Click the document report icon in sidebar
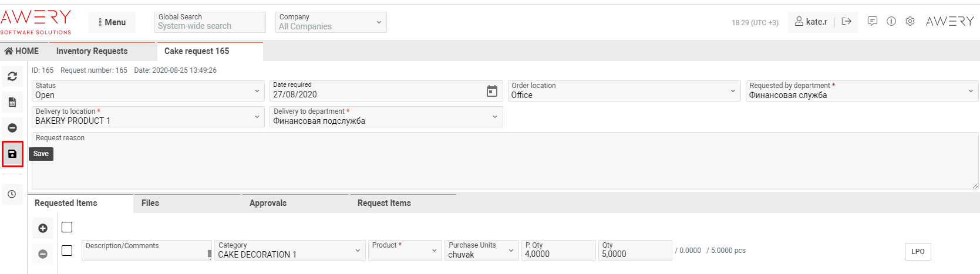This screenshot has width=980, height=274. point(12,102)
